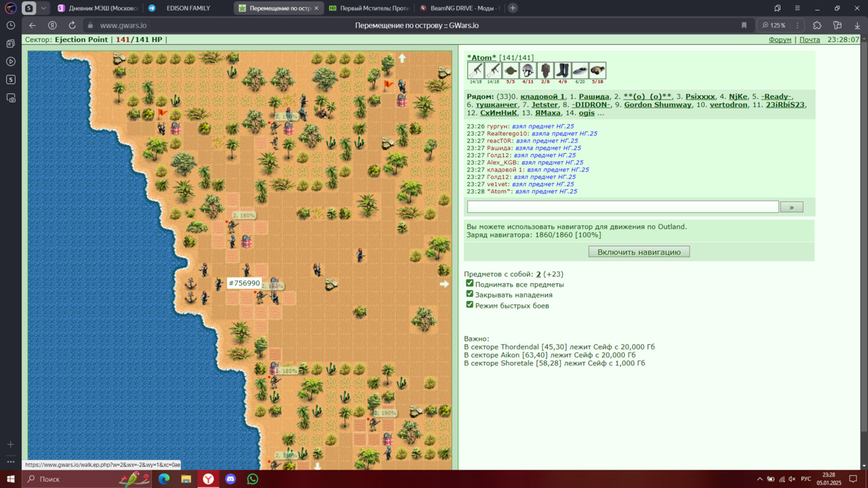The image size is (868, 488).
Task: Click the body armor icon with 2/8
Action: (x=546, y=70)
